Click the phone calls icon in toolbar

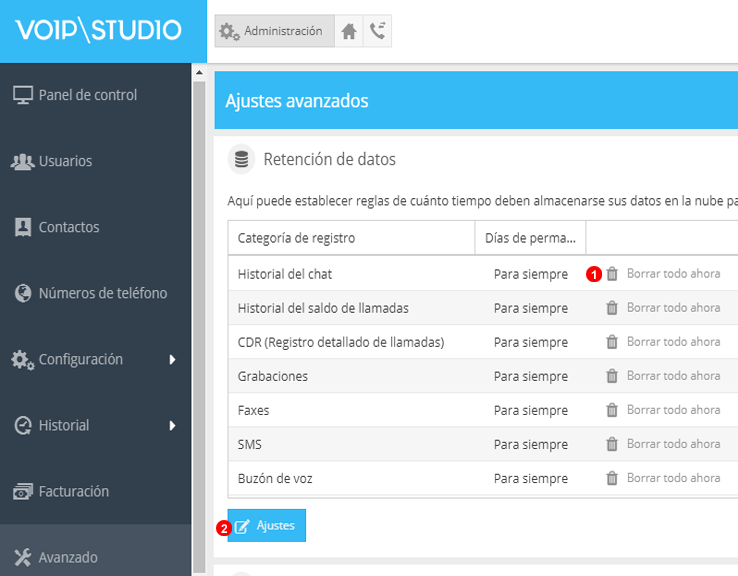pyautogui.click(x=377, y=31)
